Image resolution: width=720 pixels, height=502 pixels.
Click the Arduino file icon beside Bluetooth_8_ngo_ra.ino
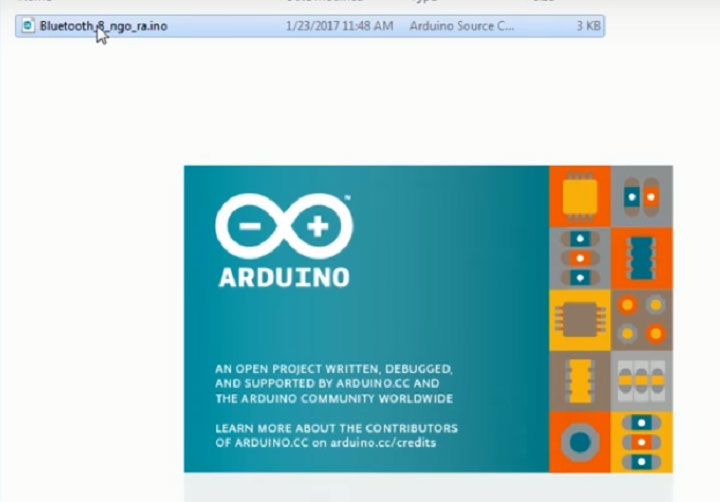click(x=28, y=26)
